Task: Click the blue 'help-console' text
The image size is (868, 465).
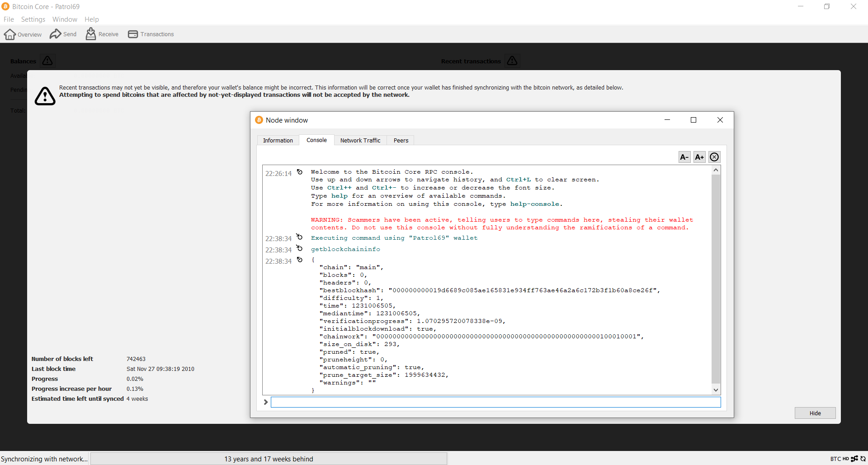Action: tap(535, 204)
